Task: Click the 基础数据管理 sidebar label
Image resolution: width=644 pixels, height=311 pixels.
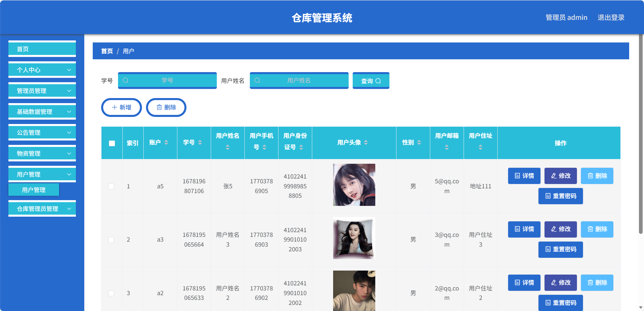Action: point(34,112)
